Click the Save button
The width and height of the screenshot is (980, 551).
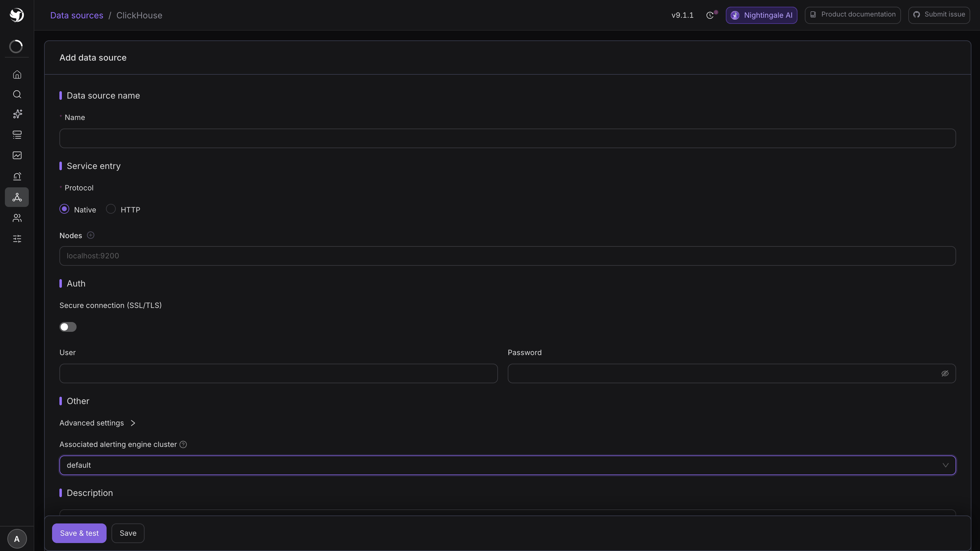pos(128,533)
